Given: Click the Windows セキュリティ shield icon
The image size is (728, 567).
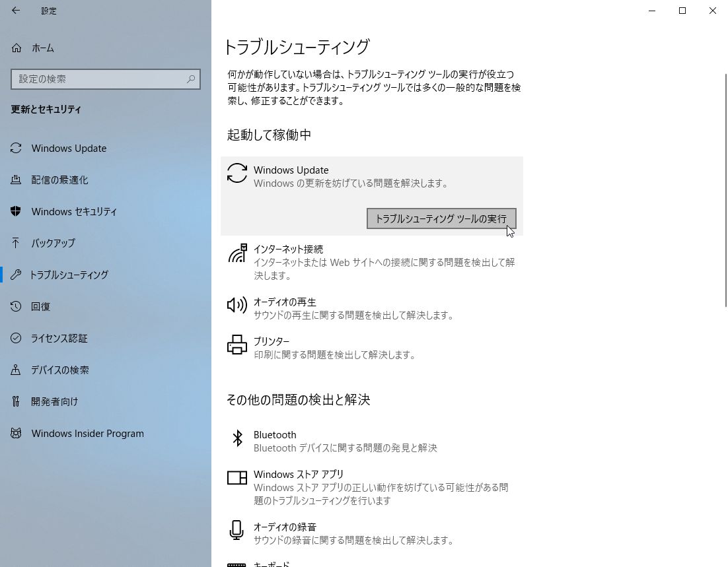Looking at the screenshot, I should coord(16,211).
